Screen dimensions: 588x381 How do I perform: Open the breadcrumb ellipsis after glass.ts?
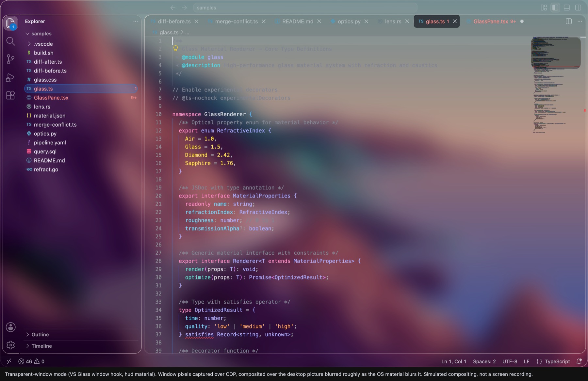click(187, 32)
